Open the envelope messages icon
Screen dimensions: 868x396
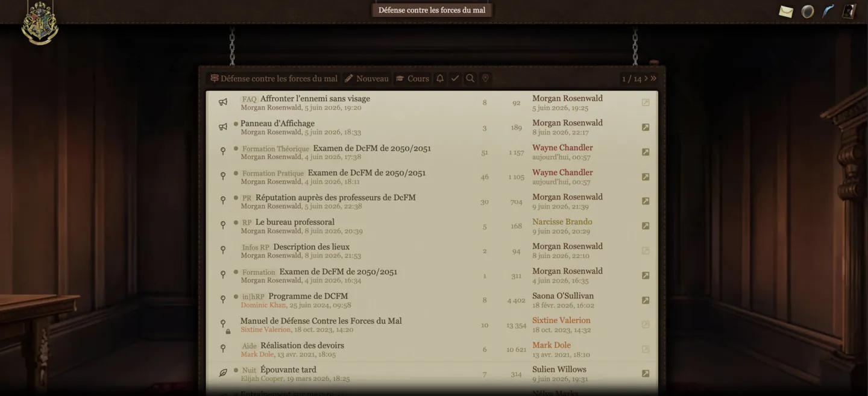pos(785,11)
